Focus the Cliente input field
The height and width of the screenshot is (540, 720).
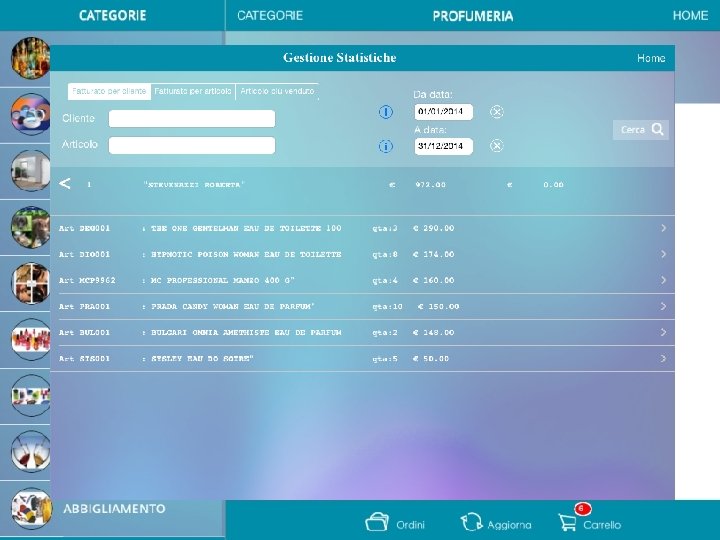point(192,118)
